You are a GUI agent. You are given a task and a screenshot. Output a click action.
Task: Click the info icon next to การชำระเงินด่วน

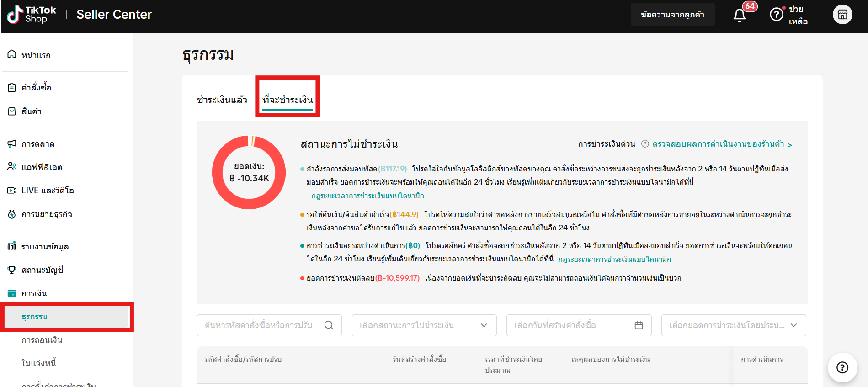coord(645,144)
